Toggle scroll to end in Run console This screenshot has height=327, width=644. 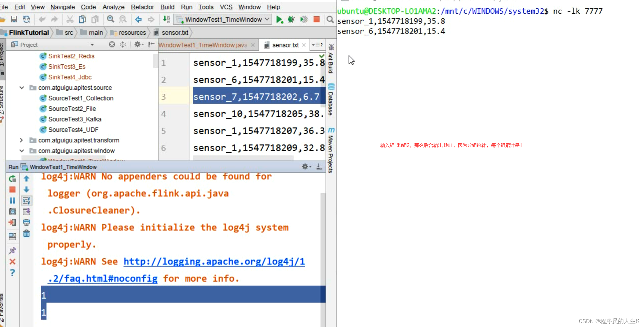26,212
